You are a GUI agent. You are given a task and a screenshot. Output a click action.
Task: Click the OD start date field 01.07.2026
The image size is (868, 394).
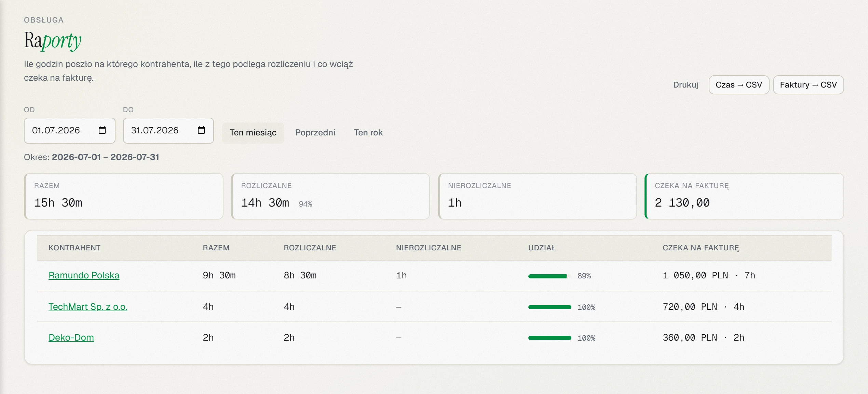click(70, 131)
